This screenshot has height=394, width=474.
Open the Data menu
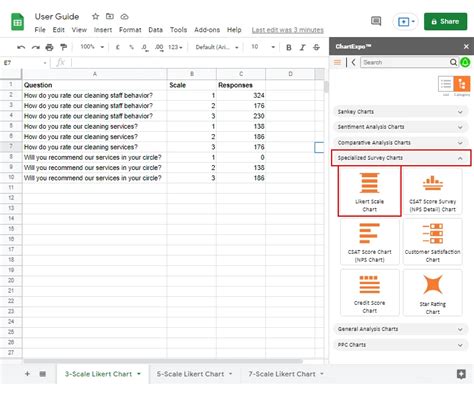click(155, 30)
